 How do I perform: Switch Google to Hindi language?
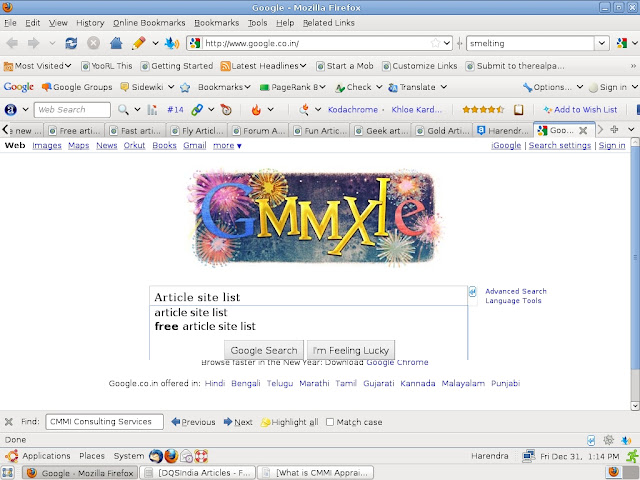(215, 383)
